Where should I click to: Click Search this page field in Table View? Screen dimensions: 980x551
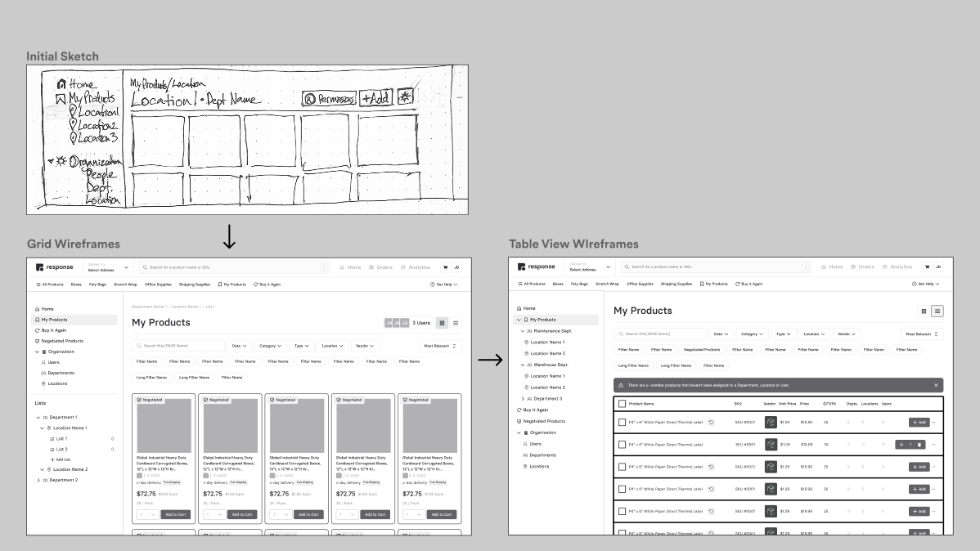[660, 334]
